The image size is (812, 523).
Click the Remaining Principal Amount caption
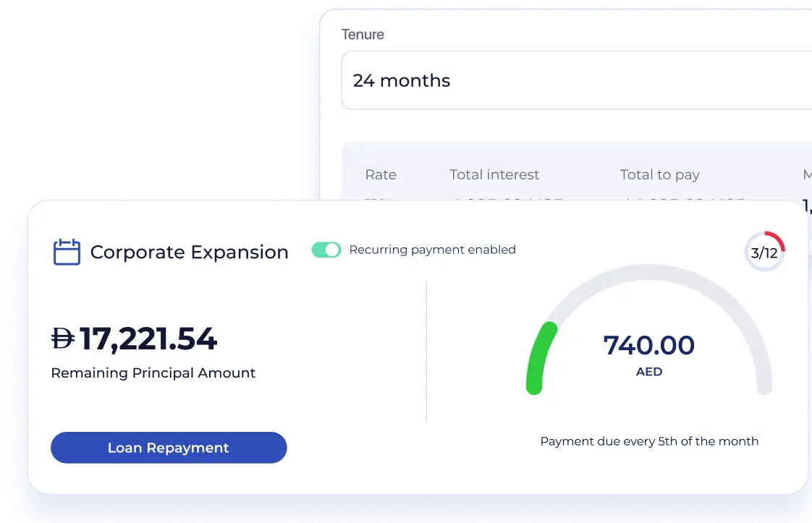pyautogui.click(x=153, y=373)
